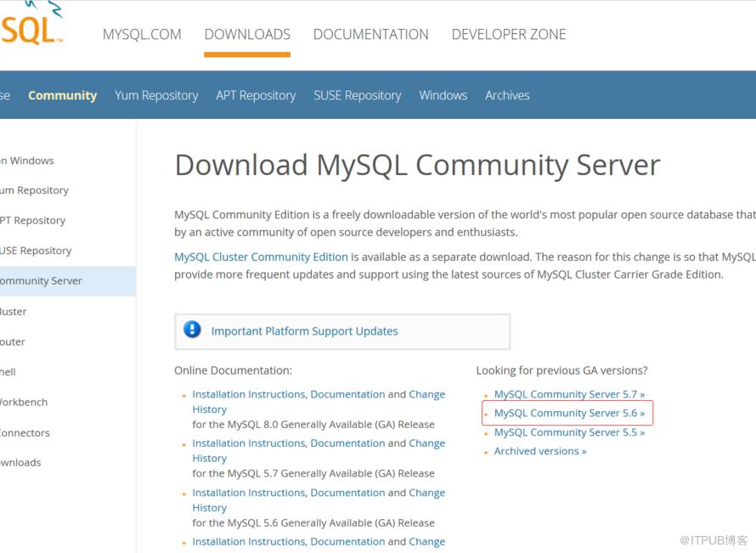This screenshot has height=553, width=756.
Task: Click the MySQL logo
Action: pos(31,23)
